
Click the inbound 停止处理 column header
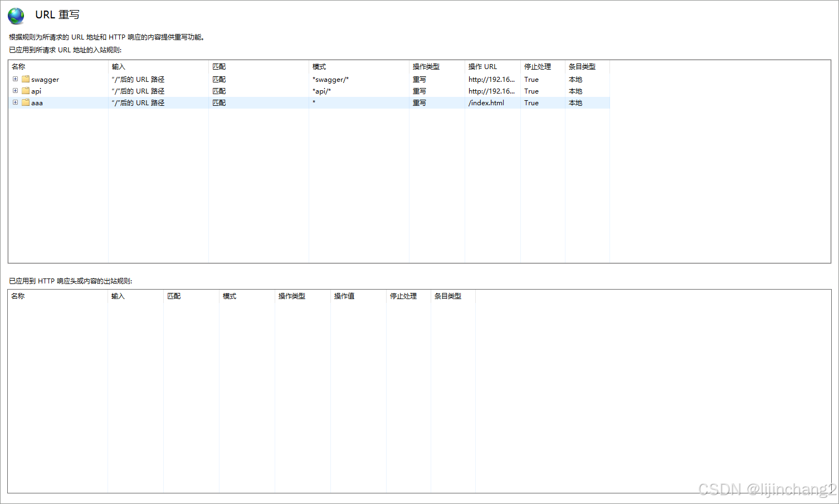tap(537, 67)
